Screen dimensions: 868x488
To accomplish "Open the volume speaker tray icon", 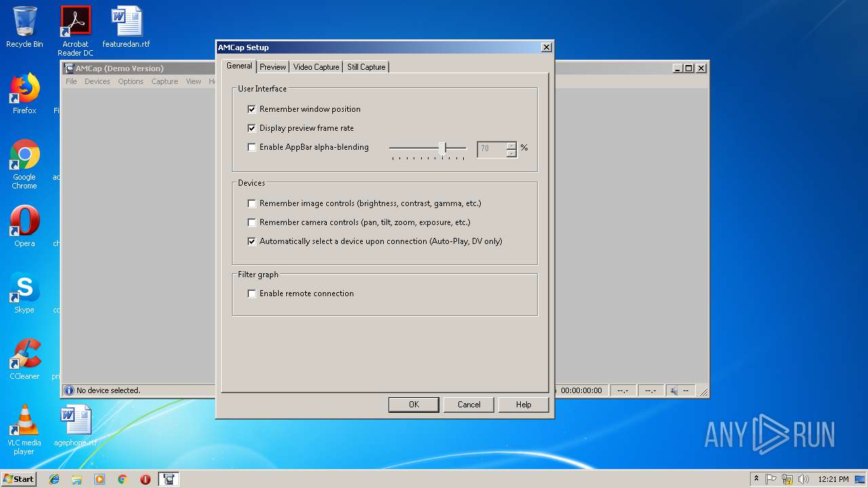I will [x=804, y=479].
